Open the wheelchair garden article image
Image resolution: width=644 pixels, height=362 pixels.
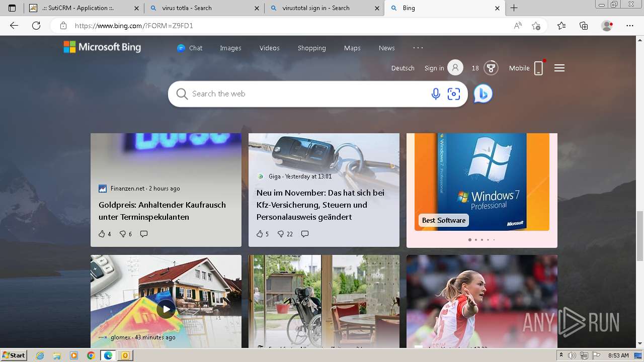tap(324, 301)
